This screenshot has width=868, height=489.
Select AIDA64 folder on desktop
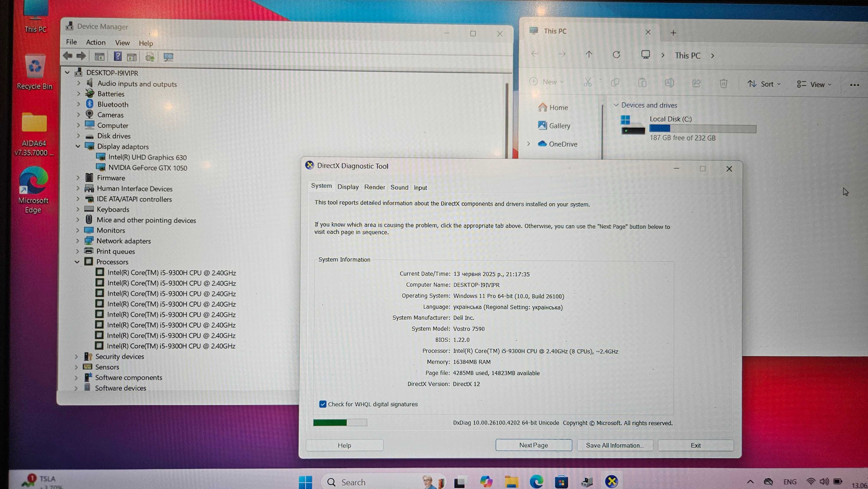(34, 134)
